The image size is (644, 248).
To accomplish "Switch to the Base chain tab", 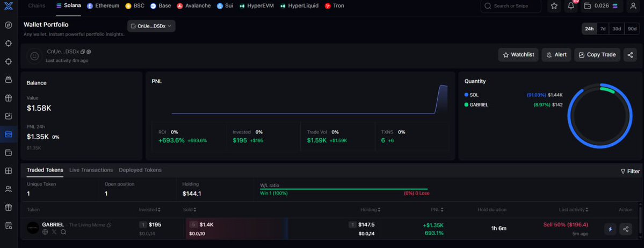I will point(161,6).
